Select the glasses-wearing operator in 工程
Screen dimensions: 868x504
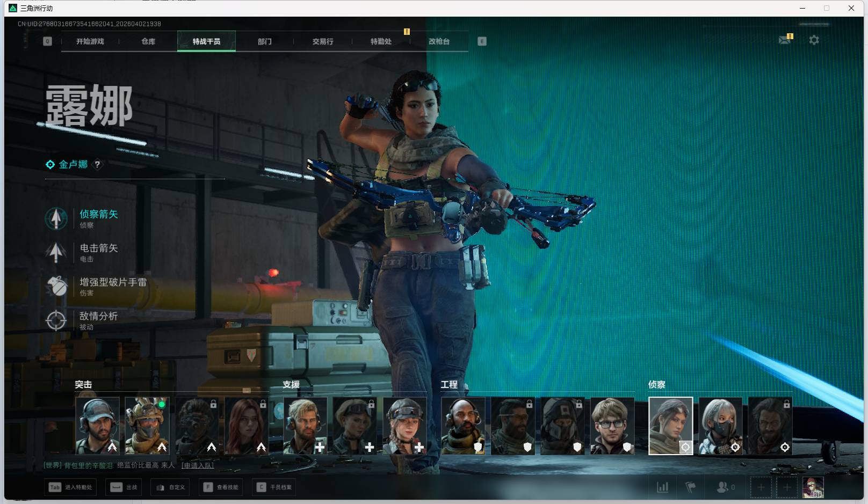pyautogui.click(x=612, y=426)
